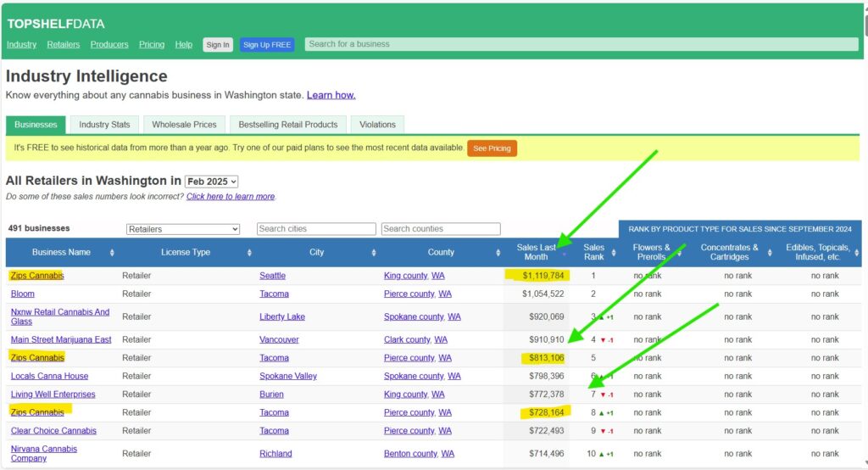Focus the Search counties field

coord(441,229)
